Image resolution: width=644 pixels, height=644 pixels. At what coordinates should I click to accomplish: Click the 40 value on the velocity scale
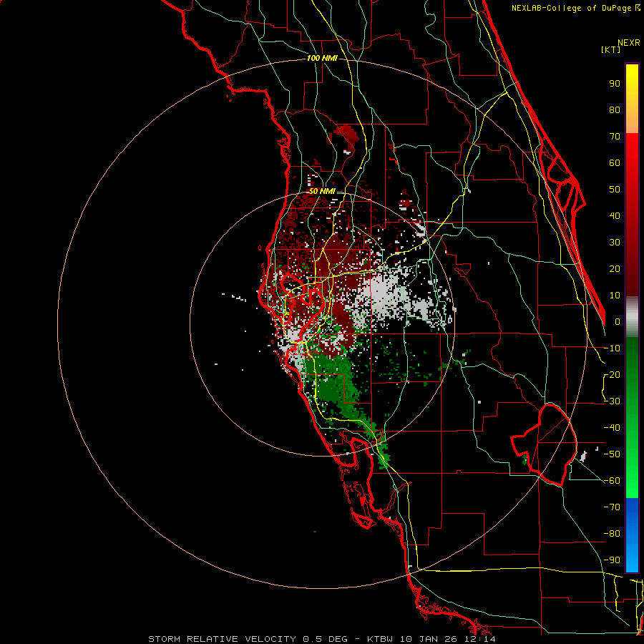(x=615, y=216)
